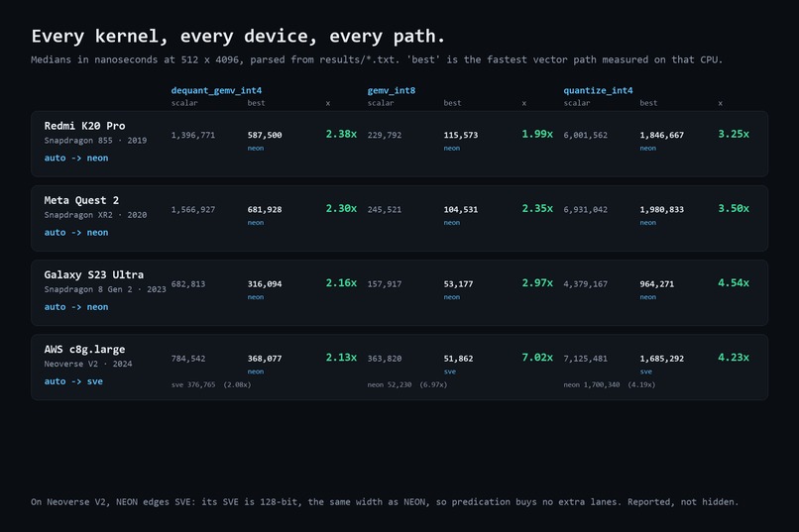Click the Neoverse V2 · 2024 subtitle

(88, 364)
